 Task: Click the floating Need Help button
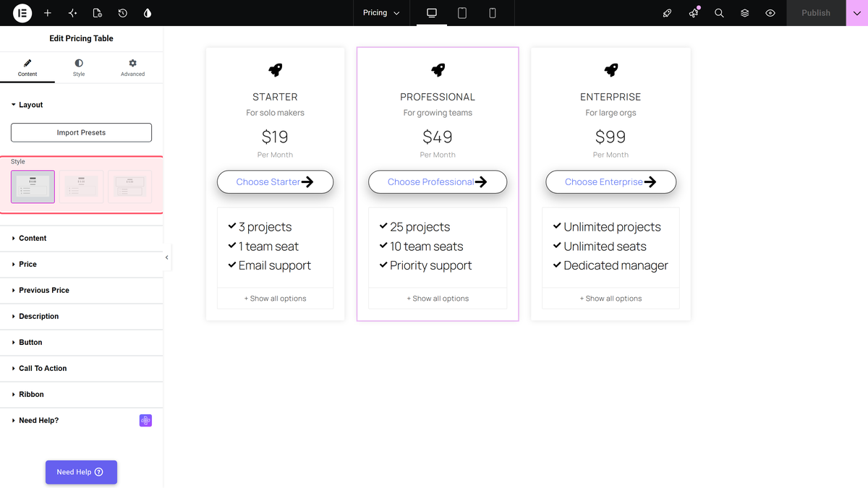(81, 472)
